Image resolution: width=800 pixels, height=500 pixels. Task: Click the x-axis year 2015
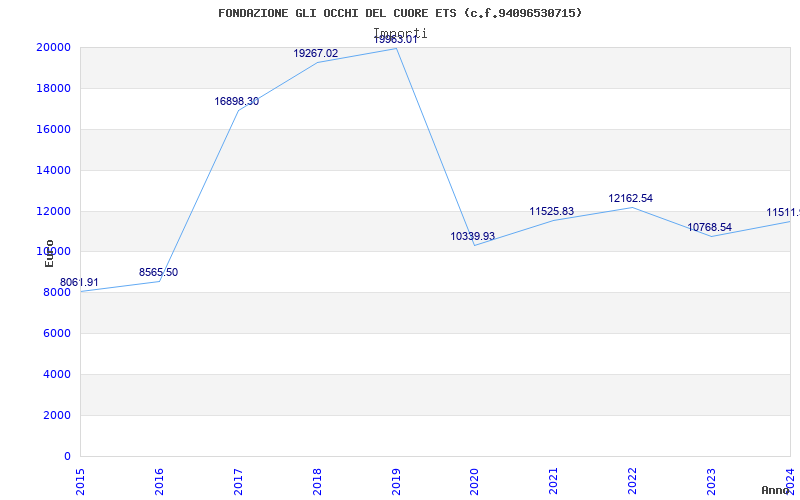80,482
